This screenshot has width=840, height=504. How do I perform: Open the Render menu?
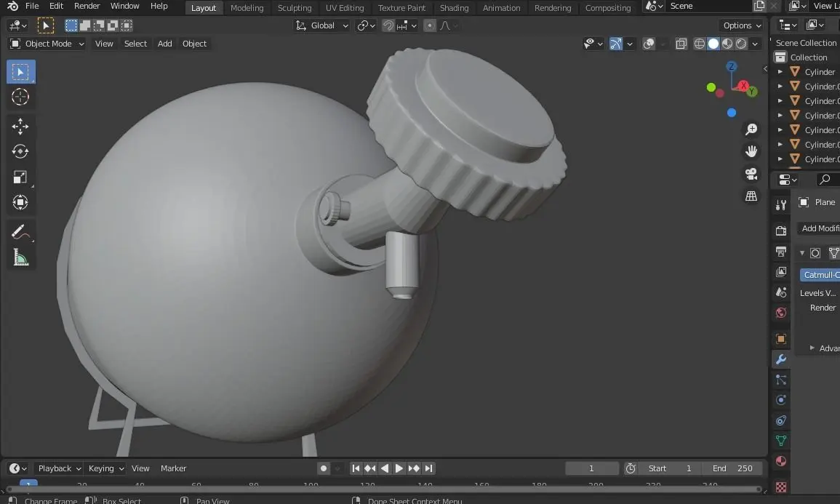pos(87,6)
